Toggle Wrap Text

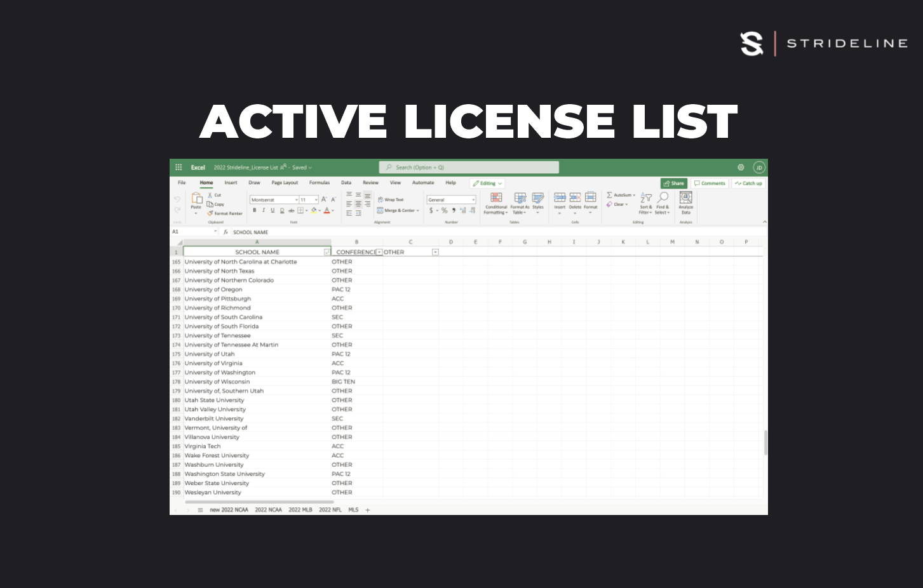[391, 199]
